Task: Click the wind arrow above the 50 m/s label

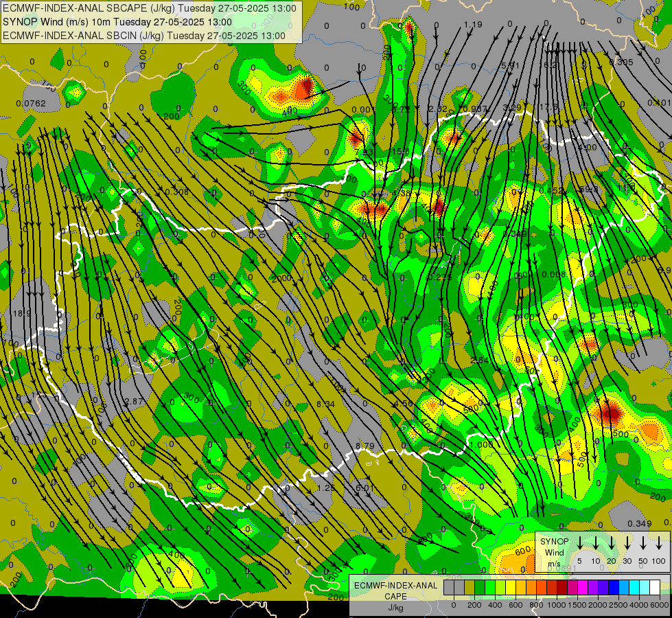Action: tap(643, 543)
